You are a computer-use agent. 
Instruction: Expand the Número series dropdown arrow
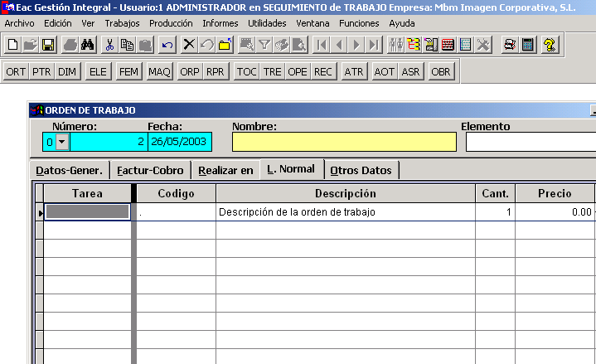point(61,142)
